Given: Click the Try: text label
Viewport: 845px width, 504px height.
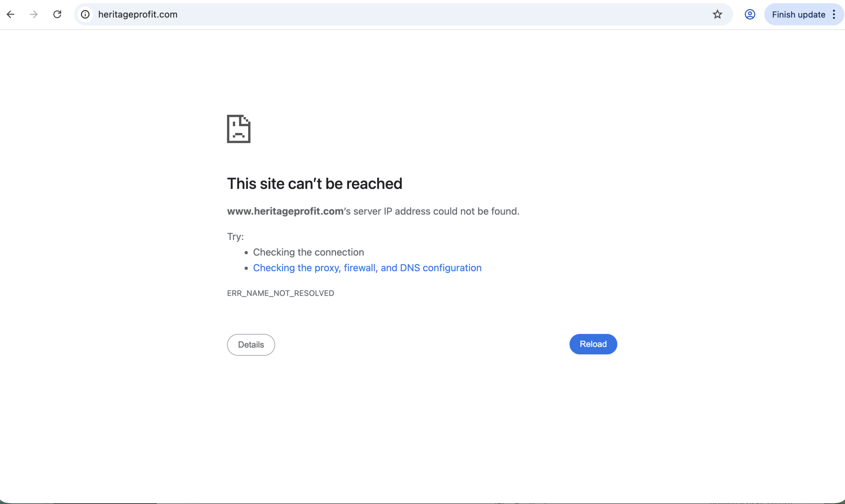Looking at the screenshot, I should (x=235, y=236).
